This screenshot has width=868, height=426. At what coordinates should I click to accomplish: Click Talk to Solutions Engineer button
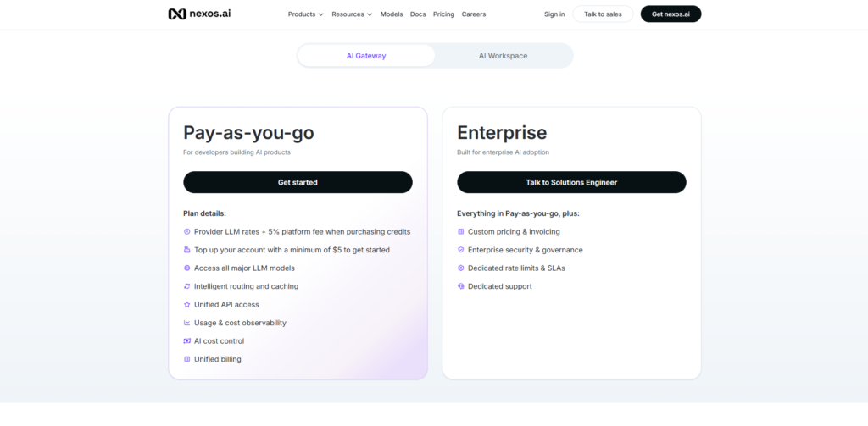click(x=571, y=183)
